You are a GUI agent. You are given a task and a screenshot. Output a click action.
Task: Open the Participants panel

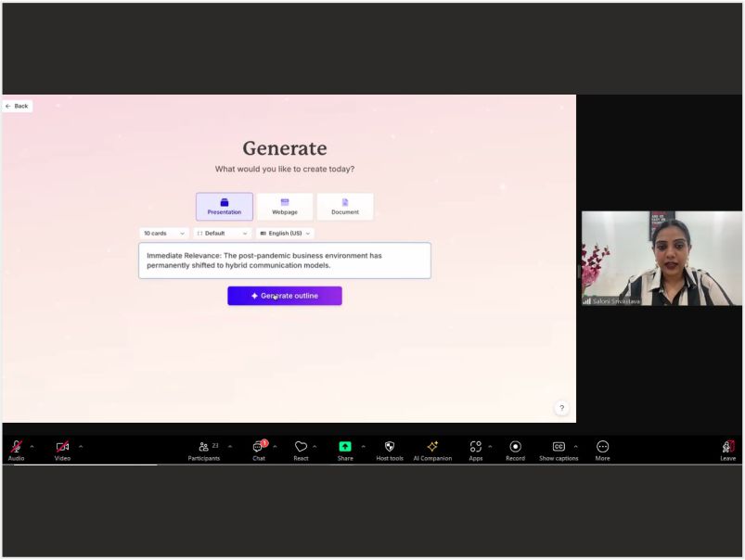point(204,447)
